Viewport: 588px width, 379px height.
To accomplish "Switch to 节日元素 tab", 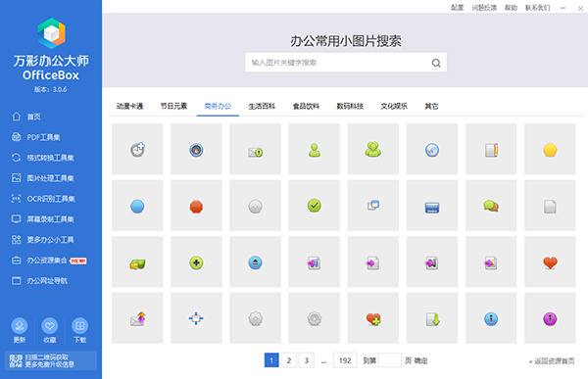I will 173,107.
